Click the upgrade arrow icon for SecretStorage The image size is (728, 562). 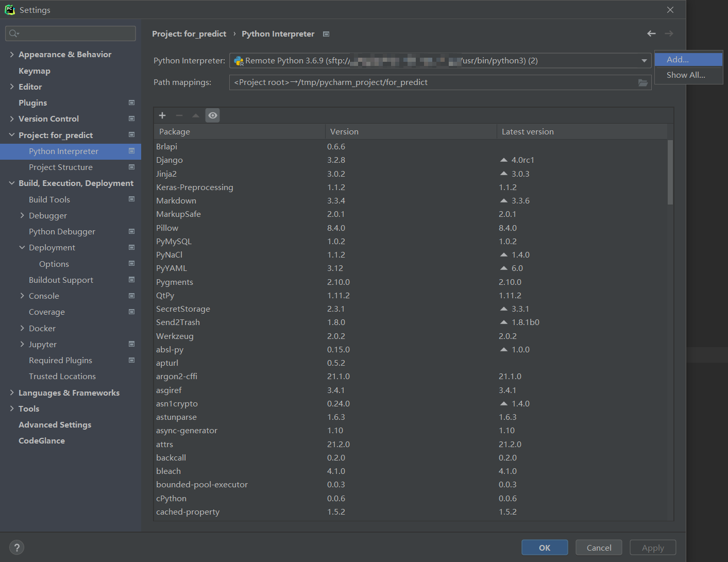[x=504, y=309]
